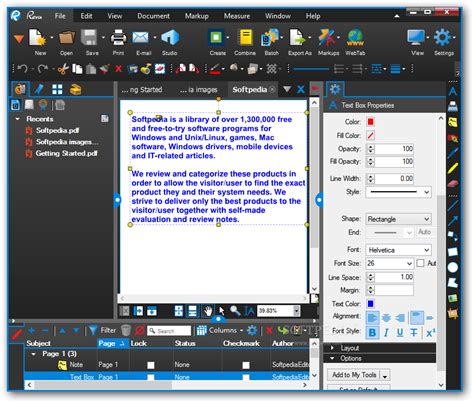Screen dimensions: 474x403
Task: Switch to the Softpedia document tab
Action: 250,89
